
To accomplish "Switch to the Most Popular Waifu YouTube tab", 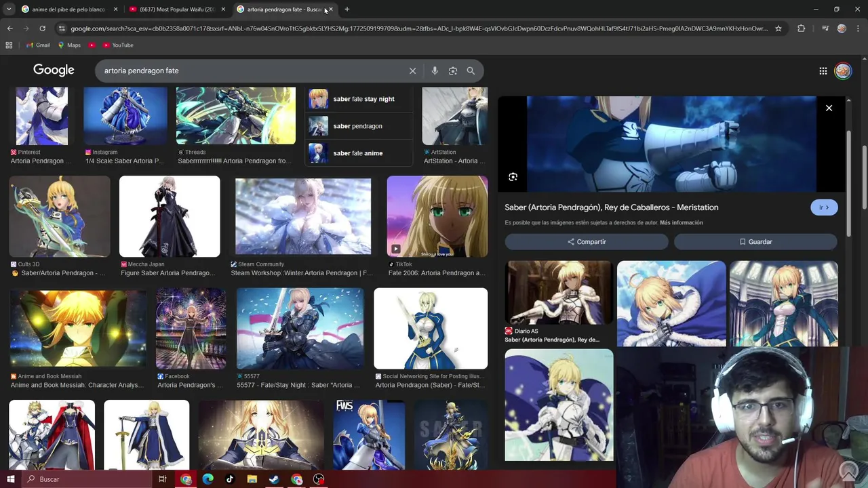I will [x=177, y=9].
